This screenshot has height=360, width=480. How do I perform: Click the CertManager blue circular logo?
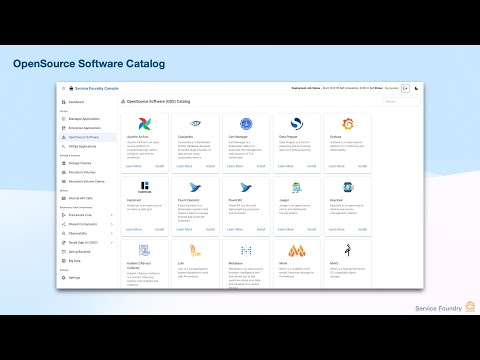point(246,124)
